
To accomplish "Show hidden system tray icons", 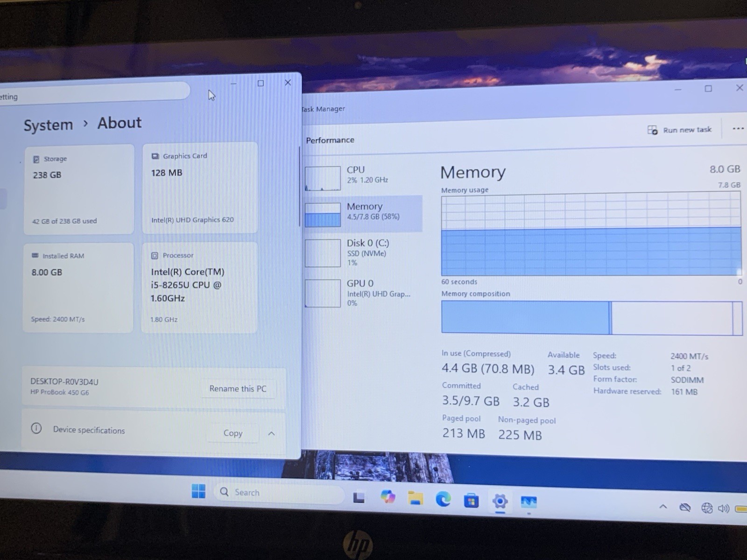I will coord(663,506).
